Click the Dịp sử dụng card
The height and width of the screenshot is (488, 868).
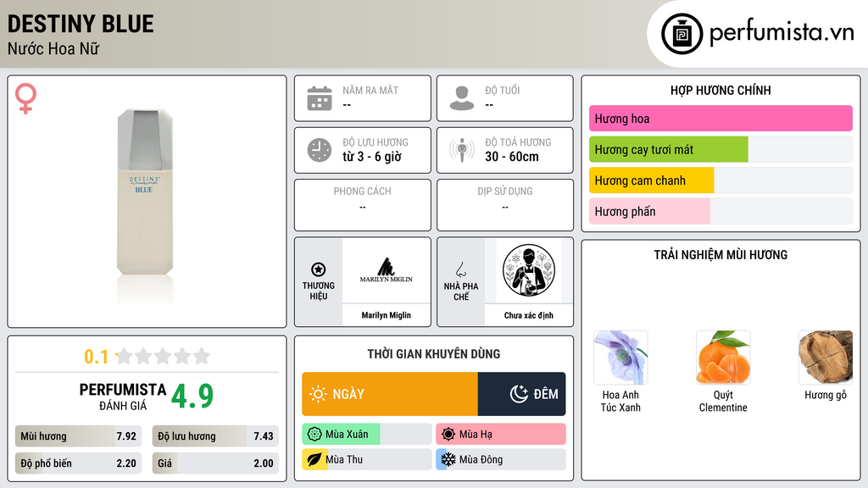[x=505, y=205]
